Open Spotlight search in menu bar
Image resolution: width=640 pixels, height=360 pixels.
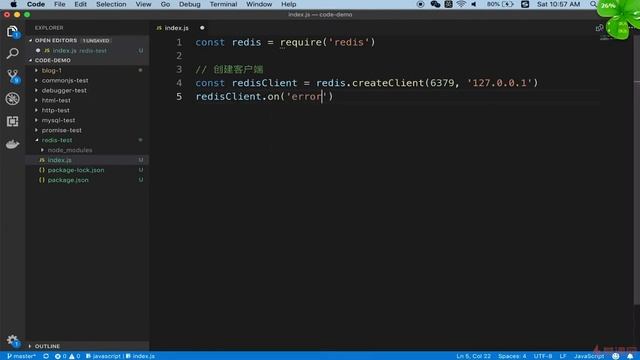[x=593, y=4]
